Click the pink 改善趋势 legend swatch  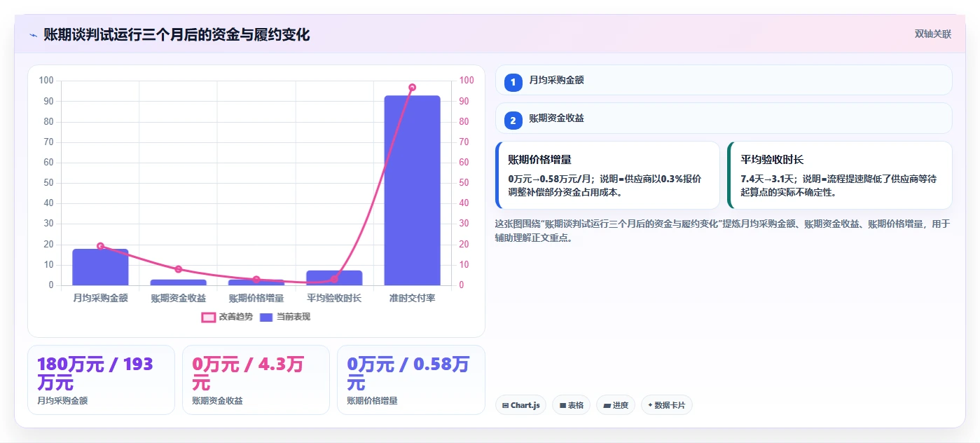coord(208,318)
